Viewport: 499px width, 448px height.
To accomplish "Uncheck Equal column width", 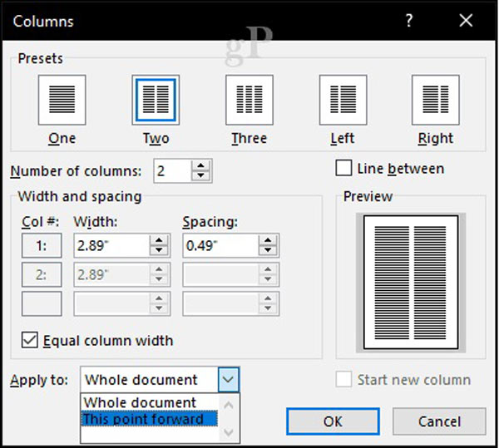I will coord(30,340).
